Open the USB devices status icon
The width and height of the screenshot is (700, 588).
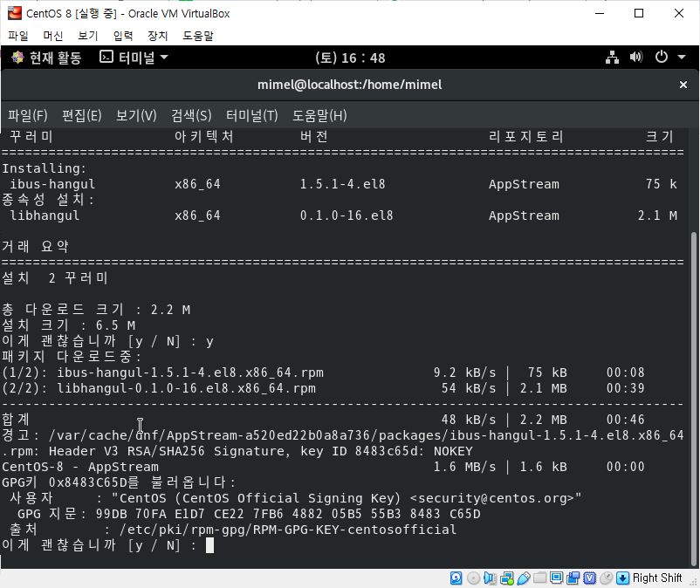(524, 578)
